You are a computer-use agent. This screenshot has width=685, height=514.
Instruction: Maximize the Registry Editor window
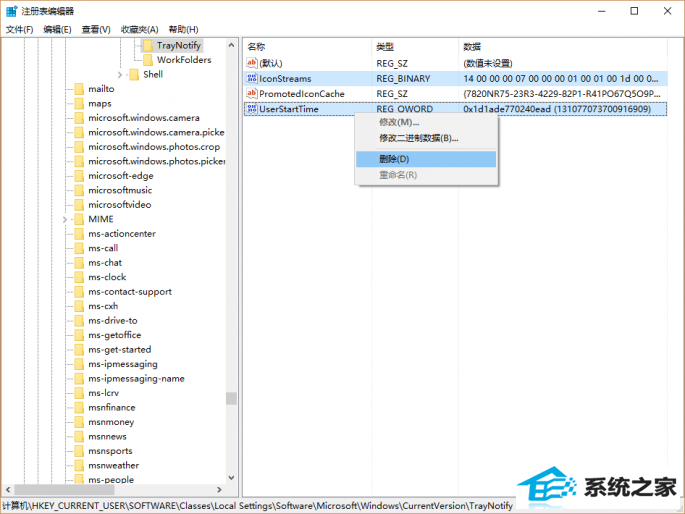click(634, 11)
